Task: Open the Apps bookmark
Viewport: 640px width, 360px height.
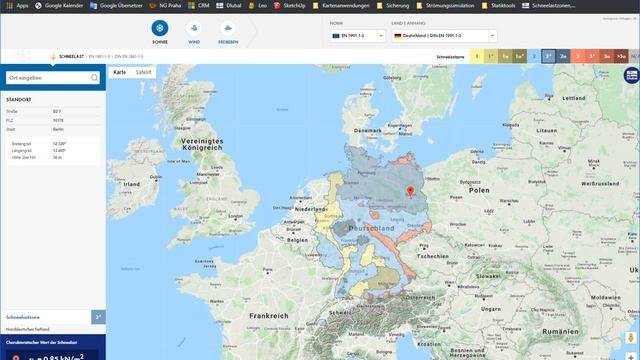Action: click(x=17, y=6)
